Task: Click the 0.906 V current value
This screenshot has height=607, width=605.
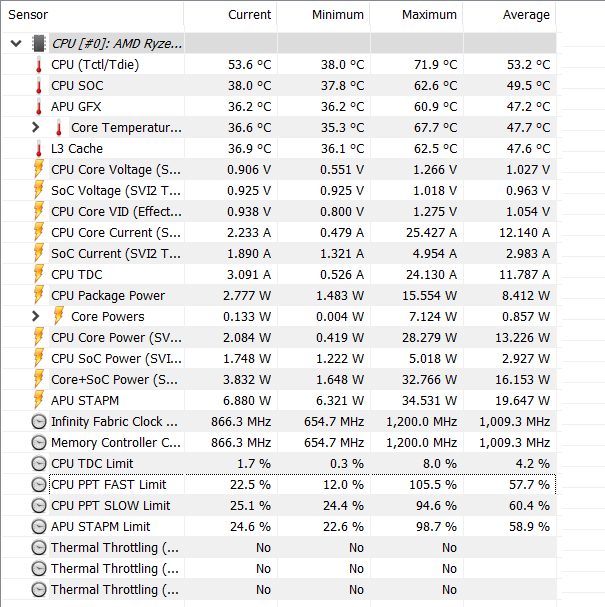Action: pos(249,170)
